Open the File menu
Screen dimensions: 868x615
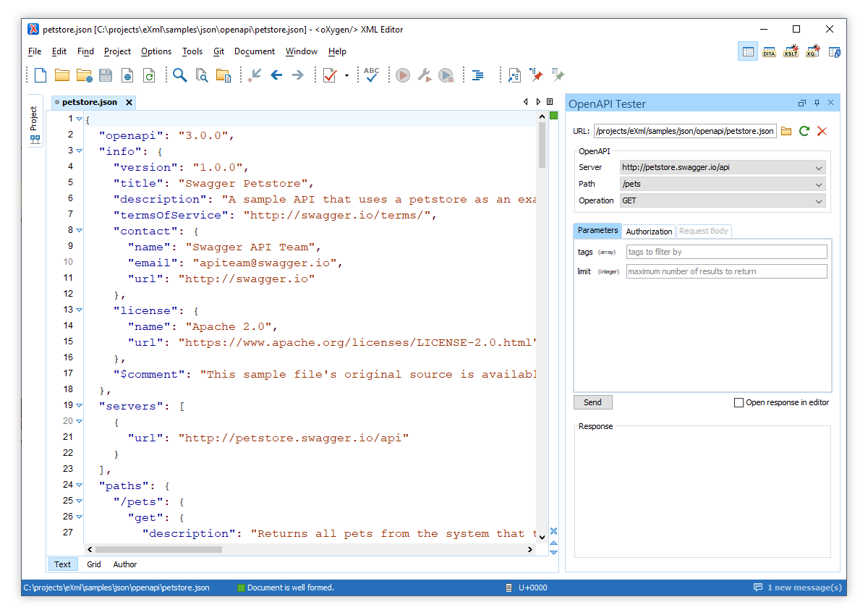tap(35, 51)
